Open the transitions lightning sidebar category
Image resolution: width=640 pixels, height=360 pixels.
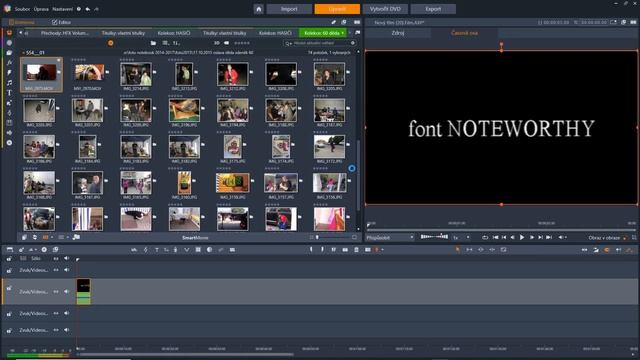(9, 73)
